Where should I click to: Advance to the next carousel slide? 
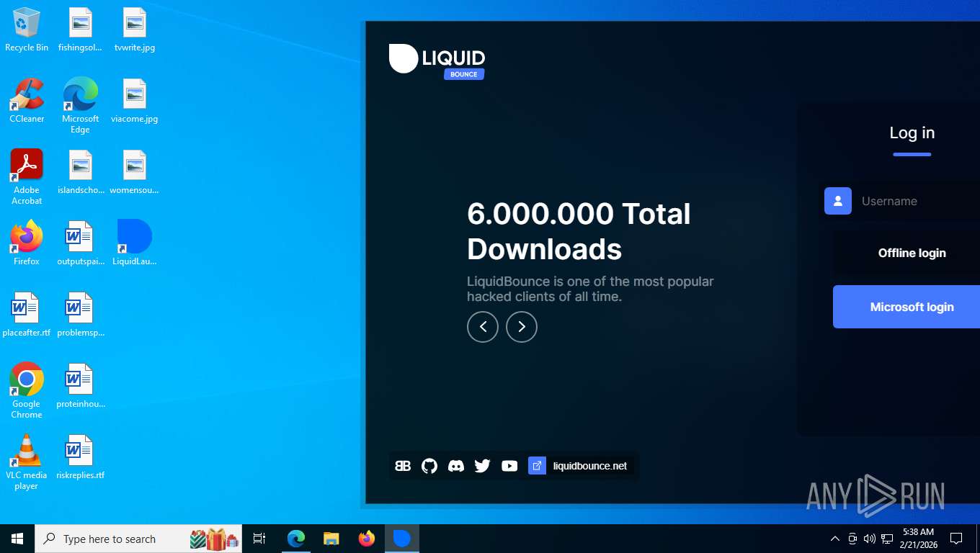(x=522, y=327)
